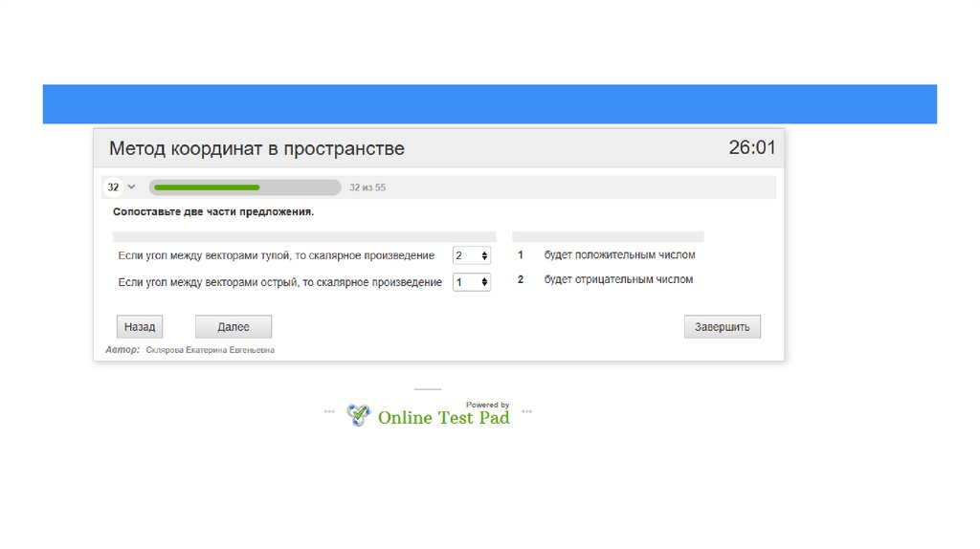Viewport: 980px width, 549px height.
Task: Click the 32 из 55 counter
Action: click(367, 187)
